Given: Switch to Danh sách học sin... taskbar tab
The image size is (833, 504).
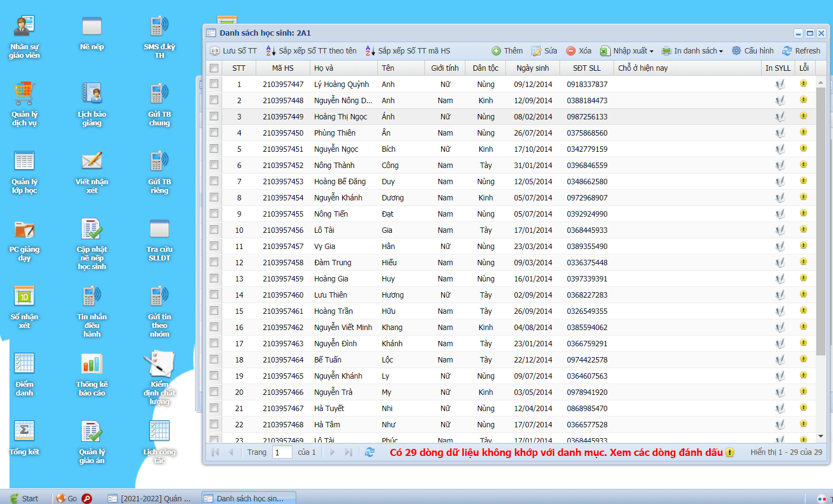Looking at the screenshot, I should pos(249,498).
